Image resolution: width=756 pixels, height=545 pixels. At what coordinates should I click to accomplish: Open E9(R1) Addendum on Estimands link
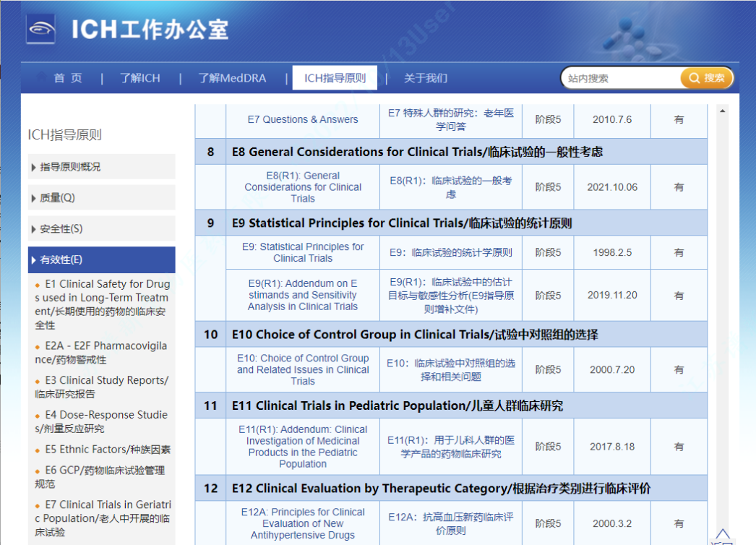pos(303,295)
